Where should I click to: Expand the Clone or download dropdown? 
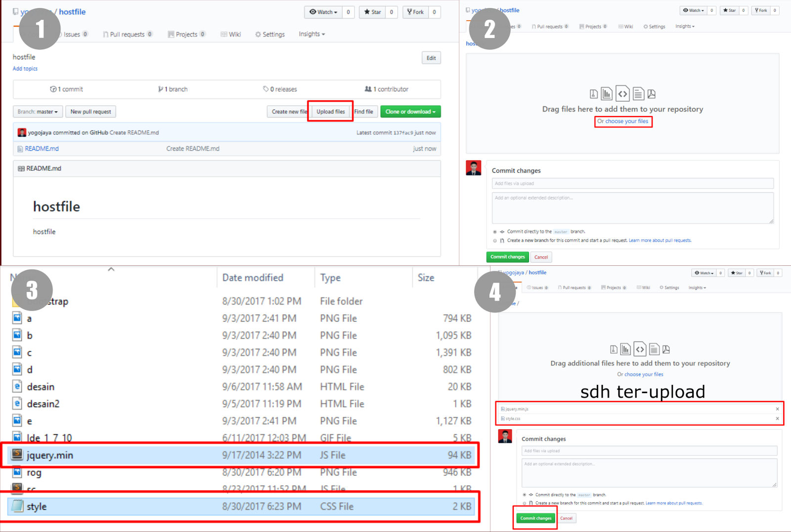tap(410, 112)
